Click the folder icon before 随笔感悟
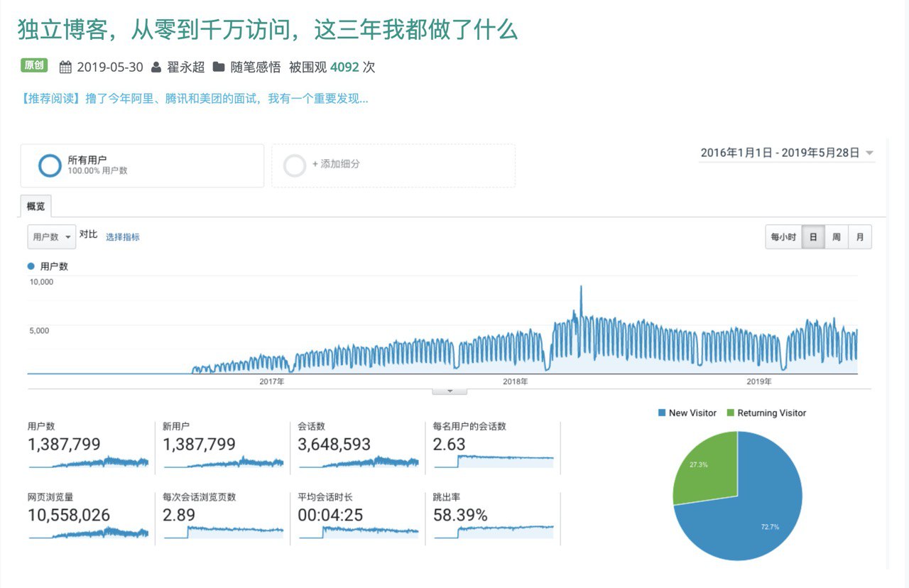 tap(219, 67)
